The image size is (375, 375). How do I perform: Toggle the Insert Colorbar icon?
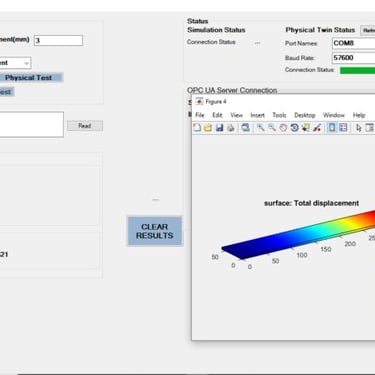(332, 128)
